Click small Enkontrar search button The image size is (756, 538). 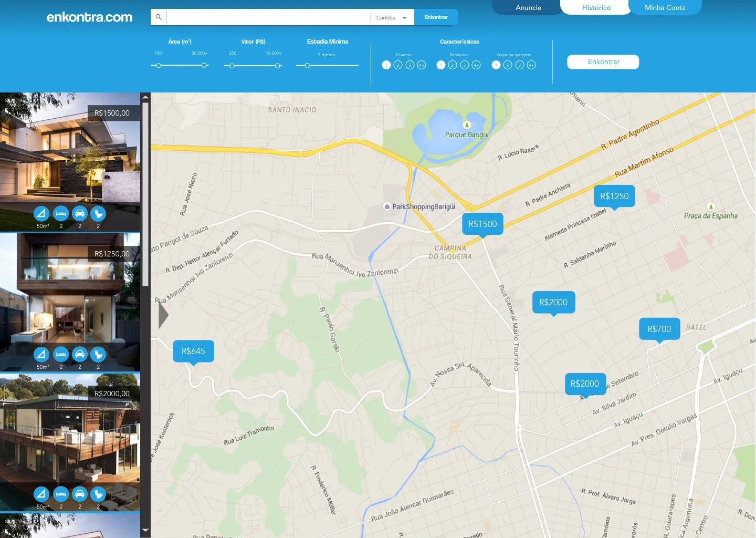point(436,17)
